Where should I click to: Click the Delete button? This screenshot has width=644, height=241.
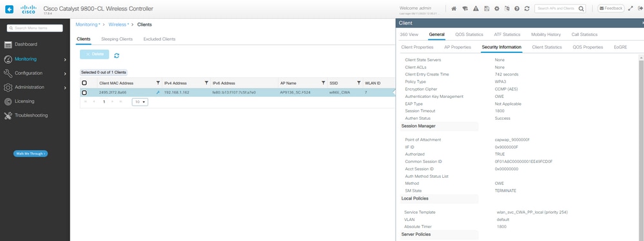(x=95, y=54)
